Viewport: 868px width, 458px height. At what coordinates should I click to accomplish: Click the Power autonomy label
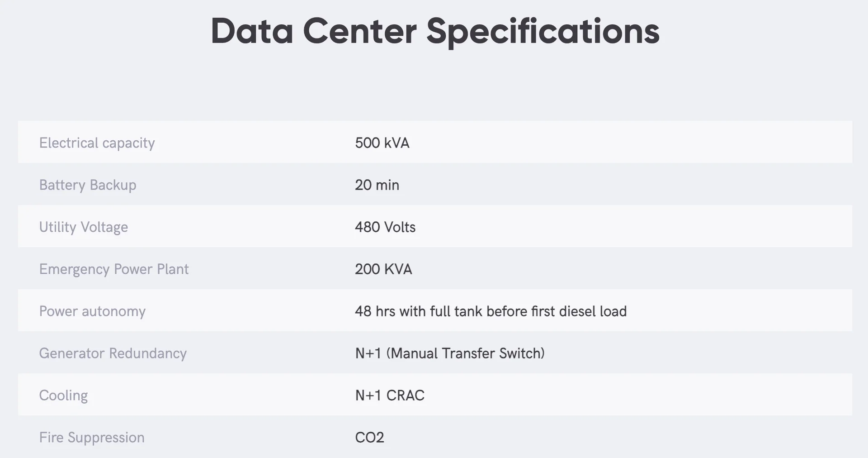[92, 311]
